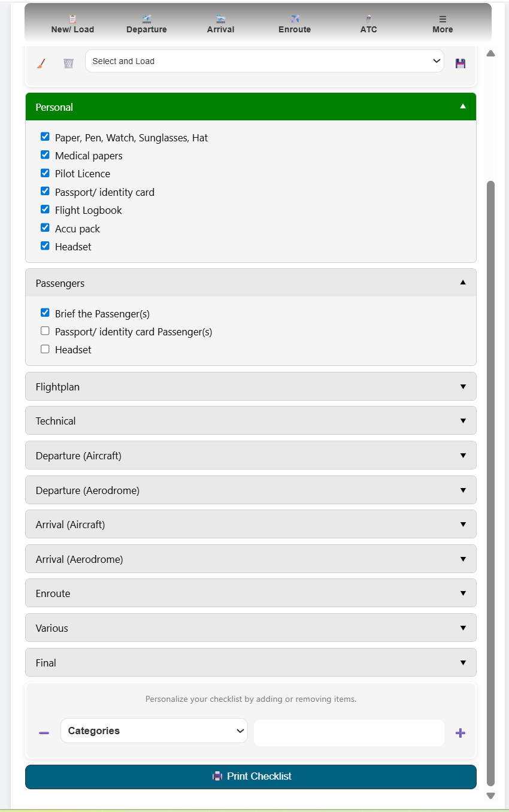Open the Categories dropdown
The width and height of the screenshot is (509, 812).
(154, 731)
